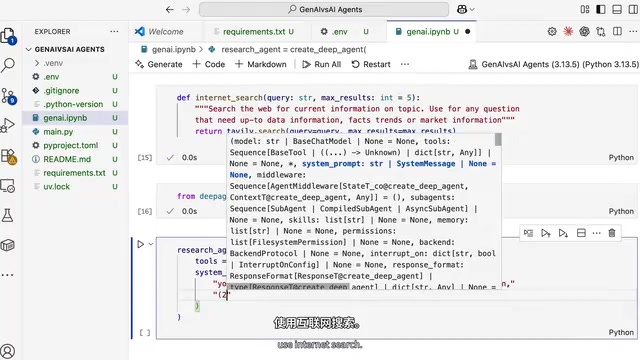
Task: Change language mode of cell 16
Action: [x=621, y=211]
